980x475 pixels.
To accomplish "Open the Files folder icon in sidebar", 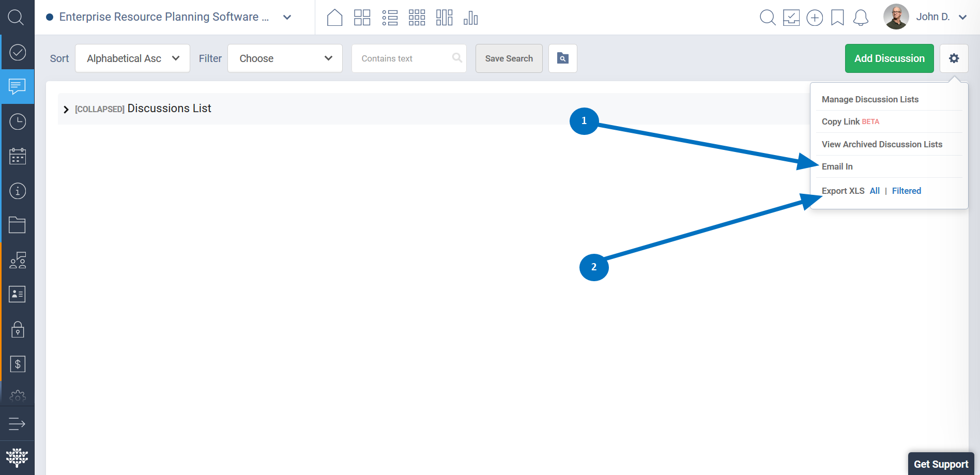I will 18,225.
